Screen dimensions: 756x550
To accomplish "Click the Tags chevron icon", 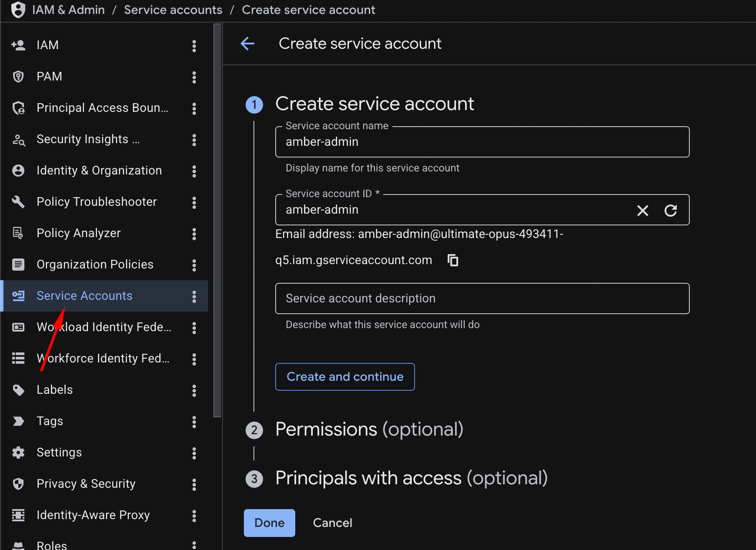I will (18, 421).
